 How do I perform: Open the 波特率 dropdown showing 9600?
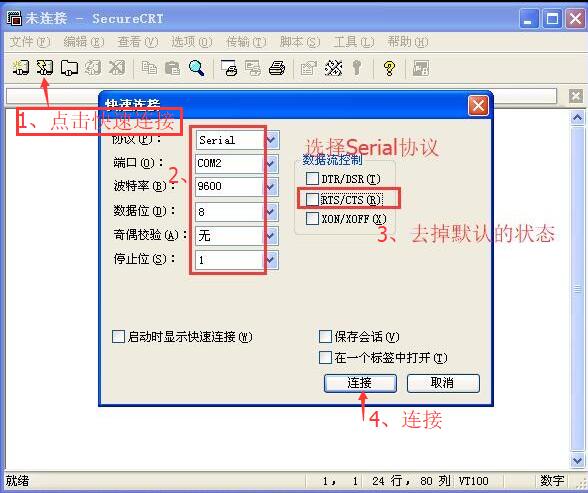pyautogui.click(x=272, y=186)
